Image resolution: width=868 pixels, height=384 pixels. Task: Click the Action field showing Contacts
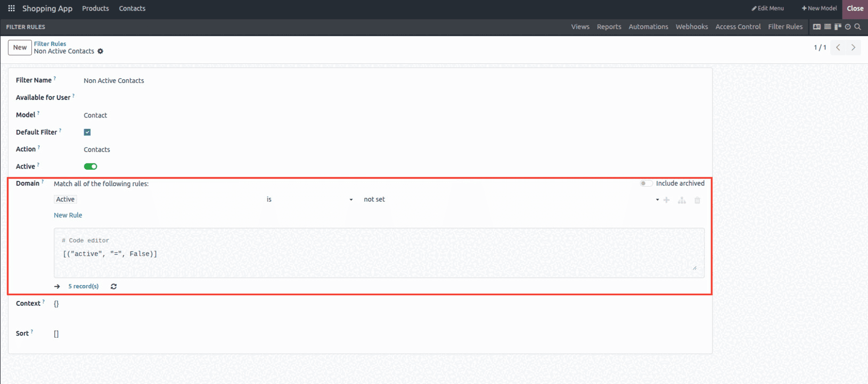click(x=97, y=150)
